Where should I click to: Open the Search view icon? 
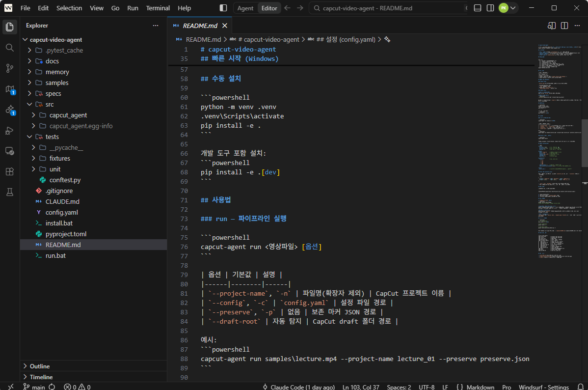pos(10,48)
